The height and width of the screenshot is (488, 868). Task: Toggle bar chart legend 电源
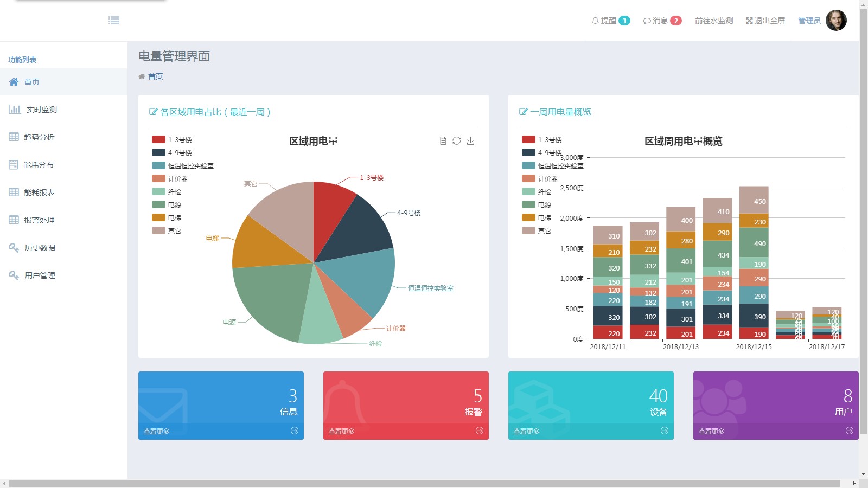pos(537,204)
